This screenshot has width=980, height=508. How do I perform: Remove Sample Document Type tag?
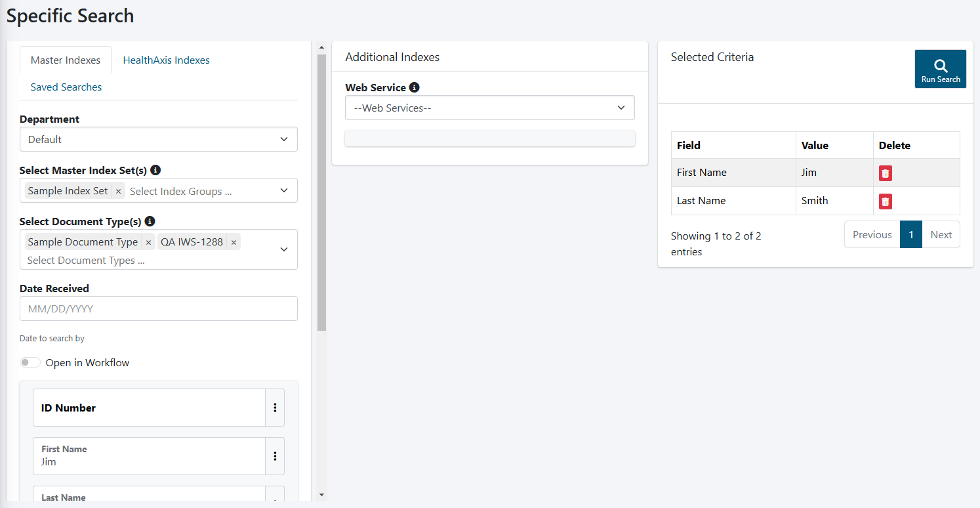tap(148, 242)
